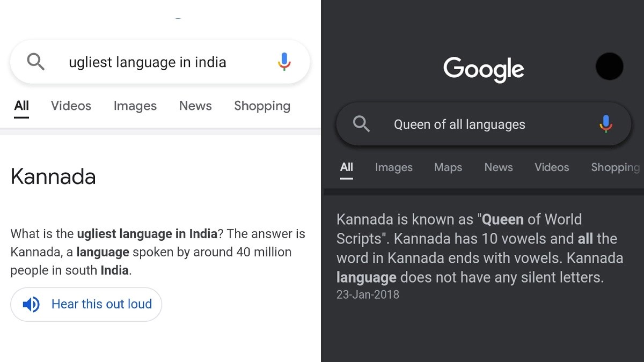The width and height of the screenshot is (644, 362).
Task: Select the All tab in the dark results
Action: click(x=347, y=167)
